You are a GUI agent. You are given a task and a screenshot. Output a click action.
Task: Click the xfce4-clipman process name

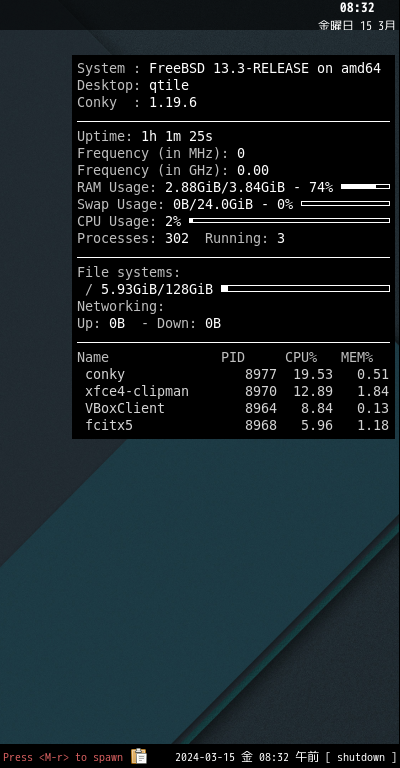coord(137,391)
